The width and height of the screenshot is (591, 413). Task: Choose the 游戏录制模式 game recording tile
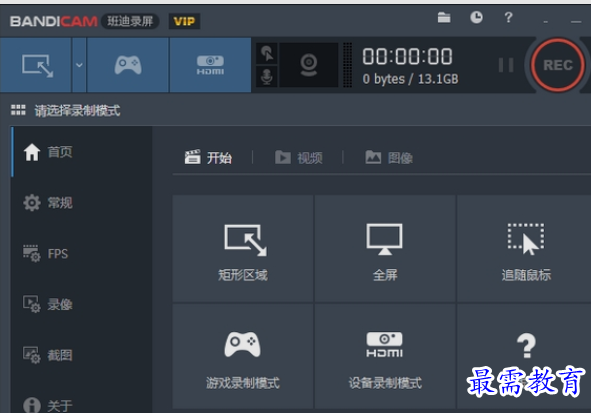coord(243,356)
